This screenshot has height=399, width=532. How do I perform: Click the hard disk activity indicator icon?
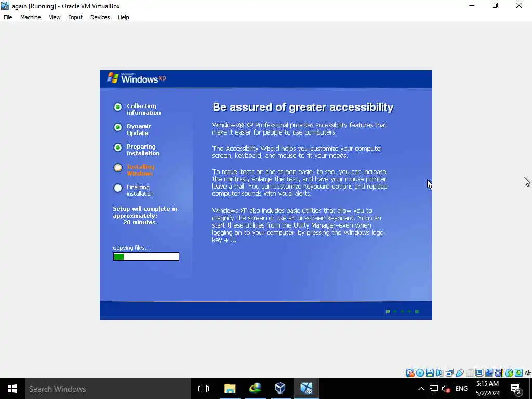tap(410, 373)
